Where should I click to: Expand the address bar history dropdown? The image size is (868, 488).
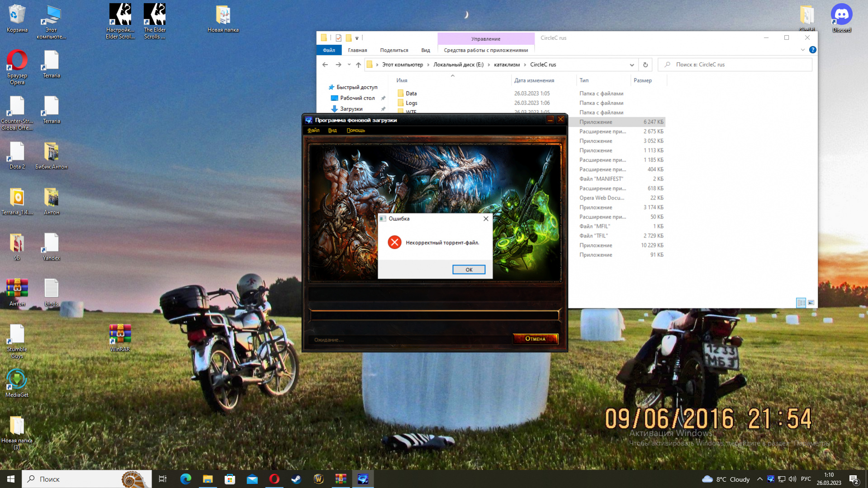pyautogui.click(x=631, y=65)
